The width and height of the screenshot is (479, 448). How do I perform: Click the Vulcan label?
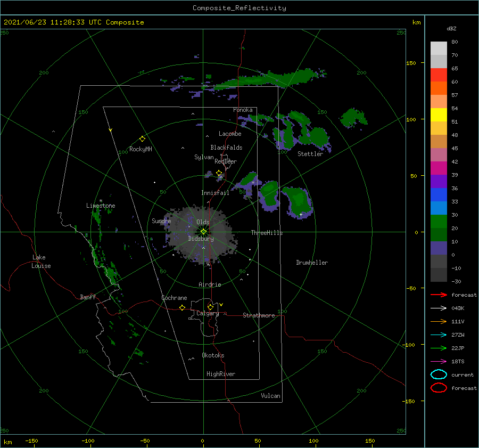[x=270, y=396]
